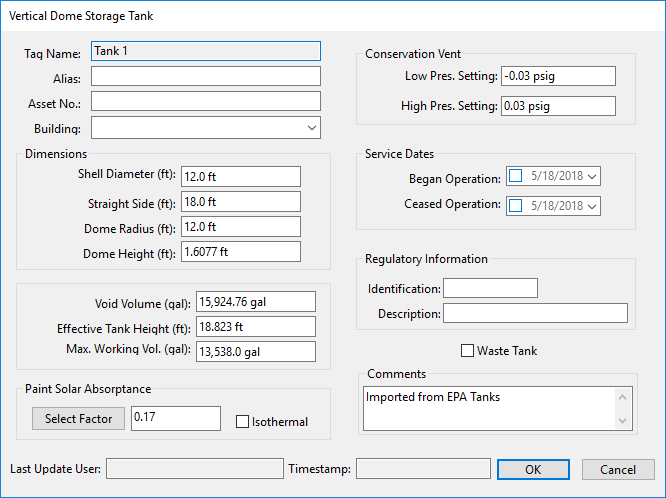Click the Dome Height field showing 1.6077 ft

tap(241, 252)
